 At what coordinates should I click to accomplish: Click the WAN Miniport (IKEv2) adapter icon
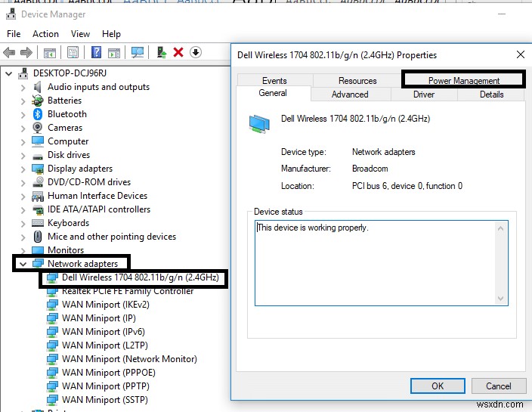52,305
